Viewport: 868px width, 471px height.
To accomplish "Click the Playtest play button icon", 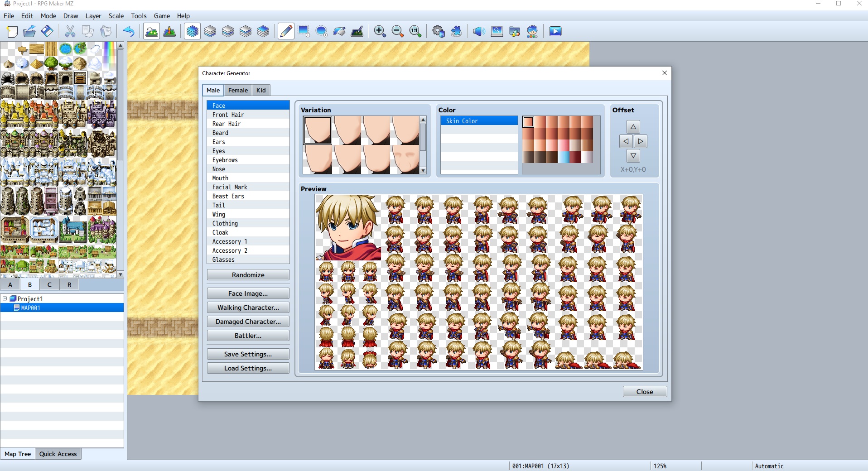I will tap(555, 31).
